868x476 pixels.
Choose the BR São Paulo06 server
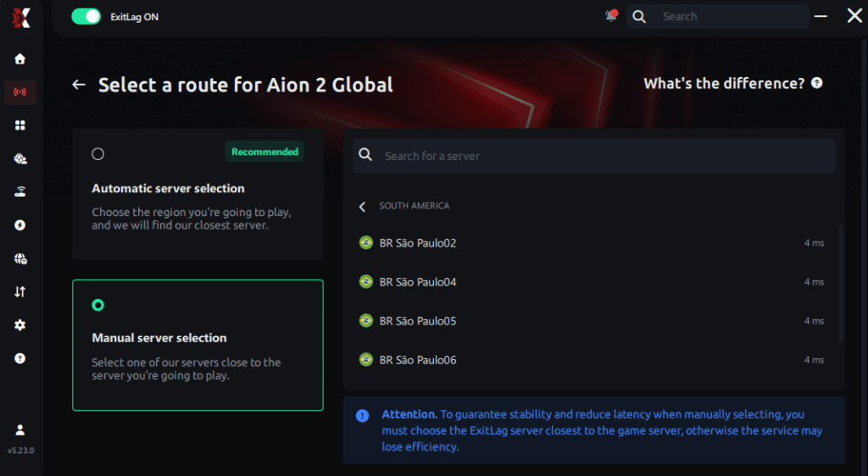click(592, 360)
